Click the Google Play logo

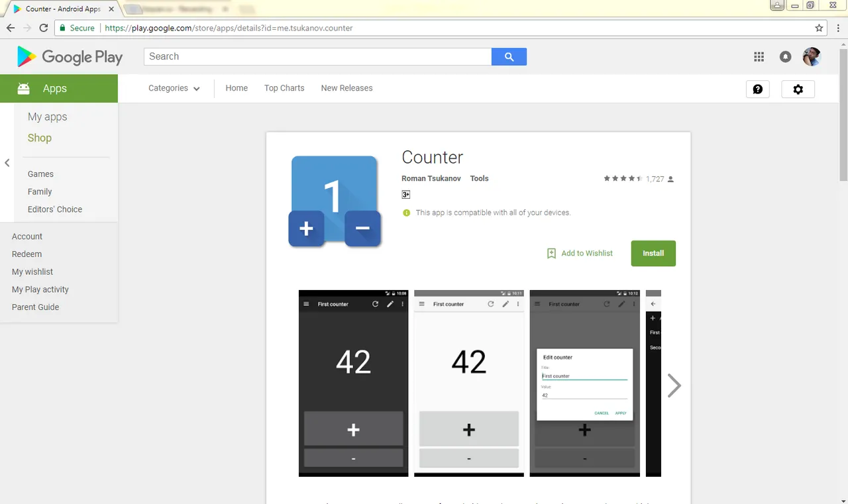click(70, 57)
